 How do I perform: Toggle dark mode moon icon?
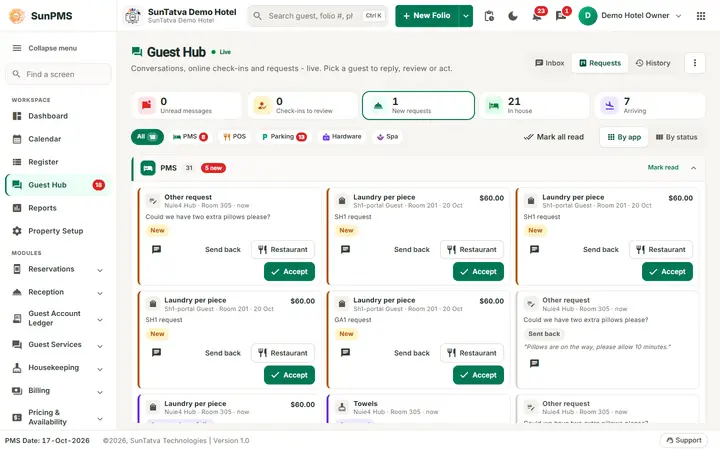[x=513, y=16]
